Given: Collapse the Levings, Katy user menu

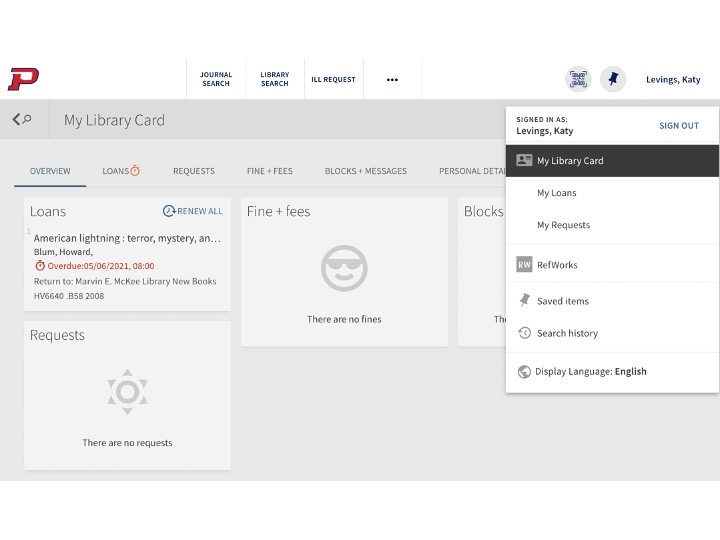Looking at the screenshot, I should coord(672,79).
